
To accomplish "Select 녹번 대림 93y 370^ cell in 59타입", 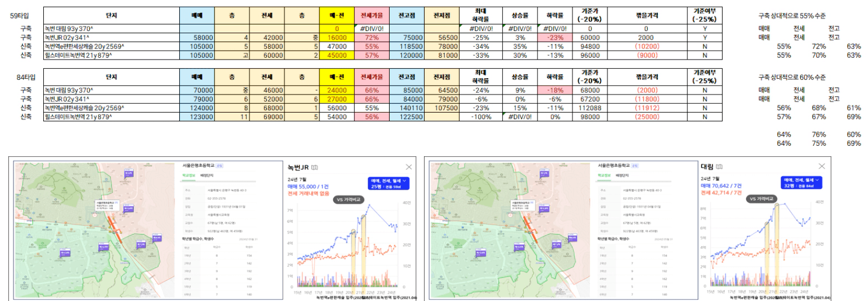I will [112, 28].
